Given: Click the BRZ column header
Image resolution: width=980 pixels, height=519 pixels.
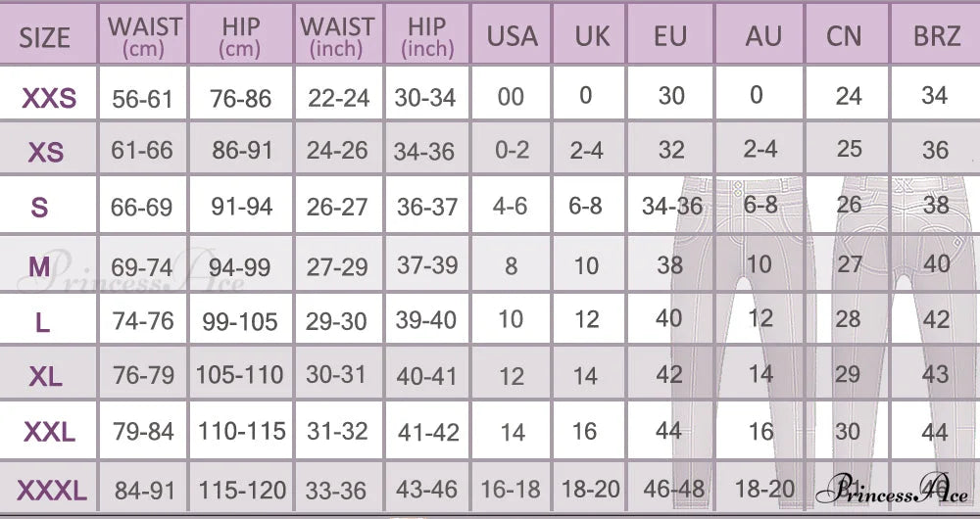Looking at the screenshot, I should point(936,37).
